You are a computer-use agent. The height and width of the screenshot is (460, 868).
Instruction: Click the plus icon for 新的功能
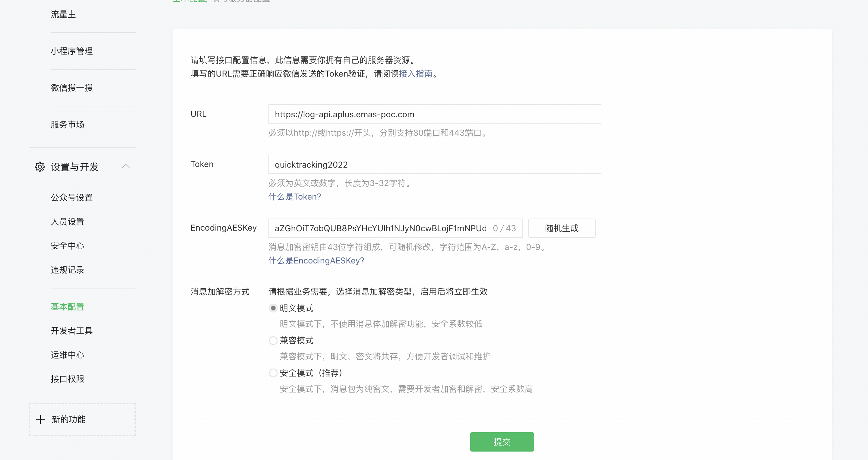pos(40,419)
